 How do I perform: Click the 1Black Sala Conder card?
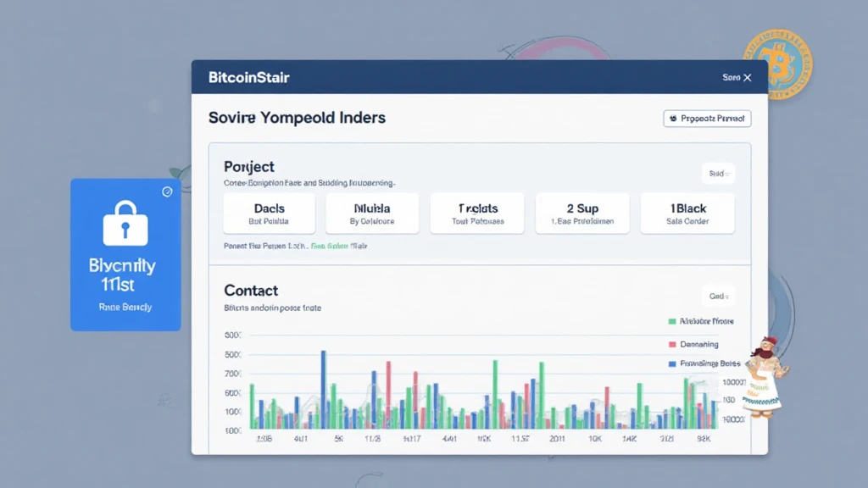(687, 213)
